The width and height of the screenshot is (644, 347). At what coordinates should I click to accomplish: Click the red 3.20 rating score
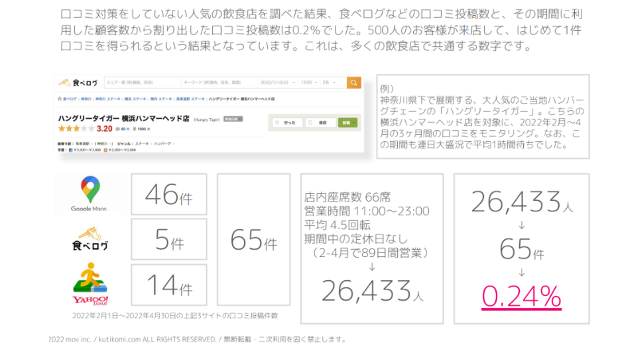tap(104, 129)
